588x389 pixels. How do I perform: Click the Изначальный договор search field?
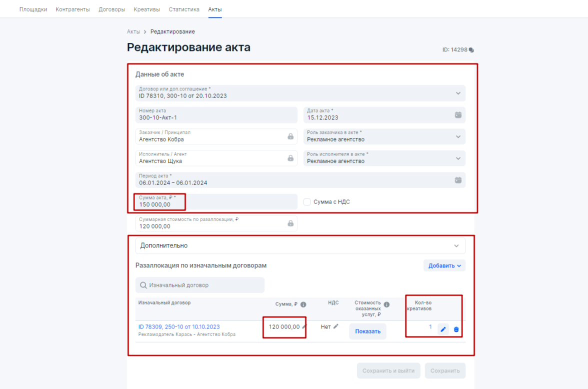tap(200, 285)
